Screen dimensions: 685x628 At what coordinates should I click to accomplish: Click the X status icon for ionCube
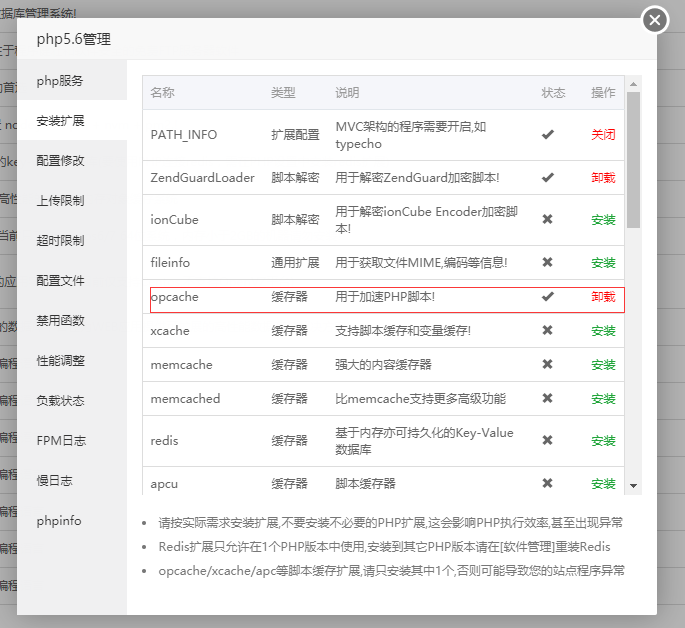click(x=547, y=219)
